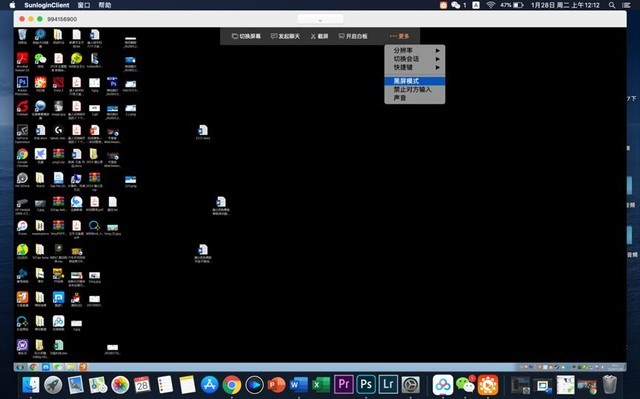Click the 切换屏幕 switch screen toolbar button
Viewport: 640px width, 399px height.
(246, 36)
